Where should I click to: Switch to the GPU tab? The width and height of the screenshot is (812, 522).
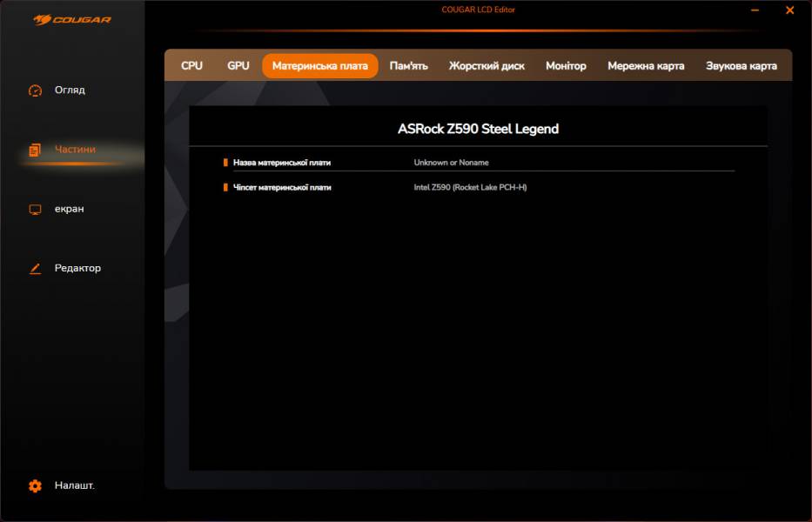point(238,66)
